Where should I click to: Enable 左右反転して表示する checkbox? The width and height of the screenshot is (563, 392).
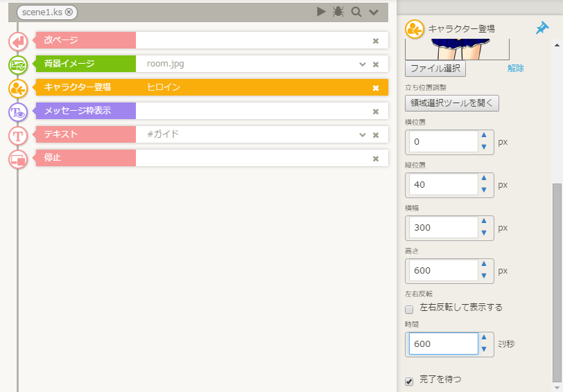tap(409, 309)
